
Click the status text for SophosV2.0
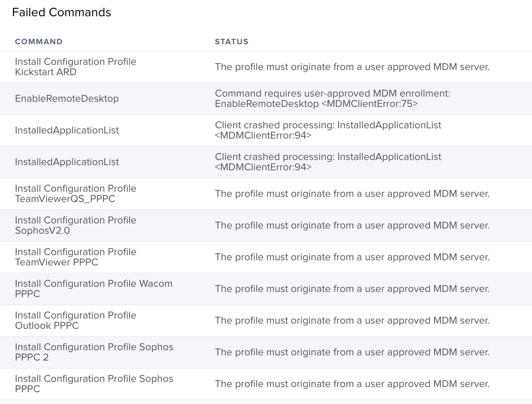[x=352, y=226]
